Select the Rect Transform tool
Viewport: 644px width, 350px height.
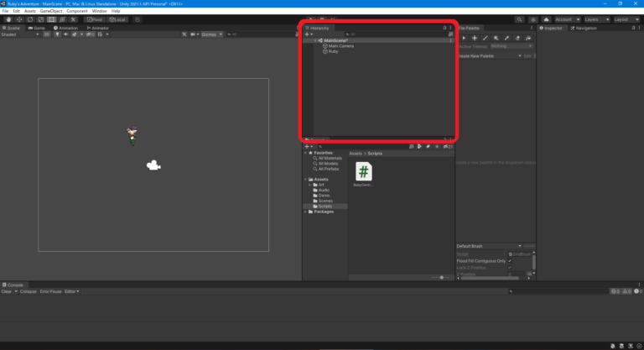pos(51,19)
